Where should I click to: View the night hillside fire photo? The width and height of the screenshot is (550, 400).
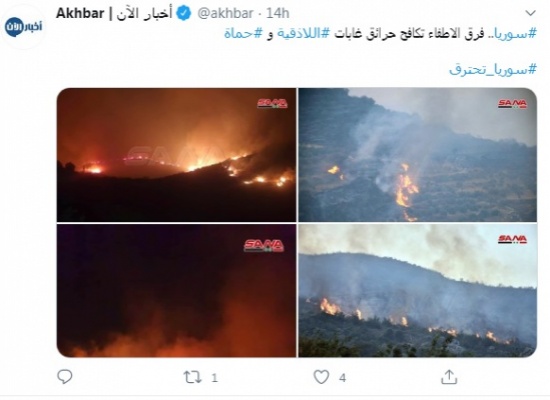(x=176, y=155)
